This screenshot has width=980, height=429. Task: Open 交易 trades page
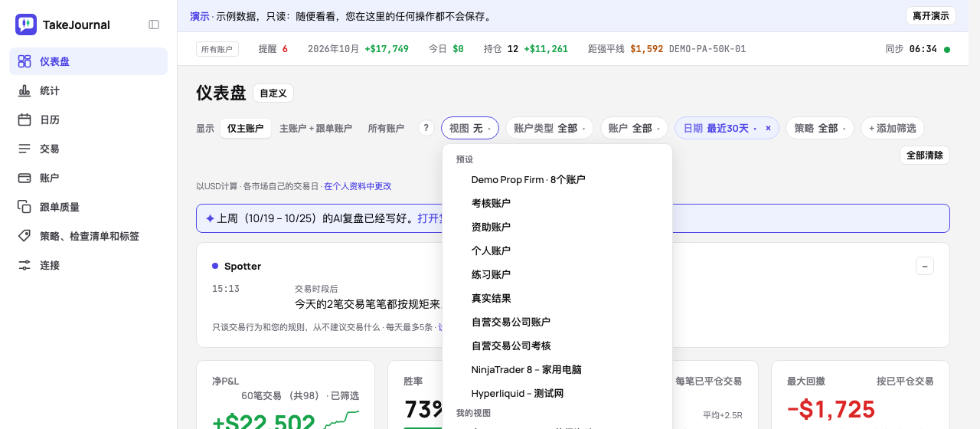click(x=88, y=149)
